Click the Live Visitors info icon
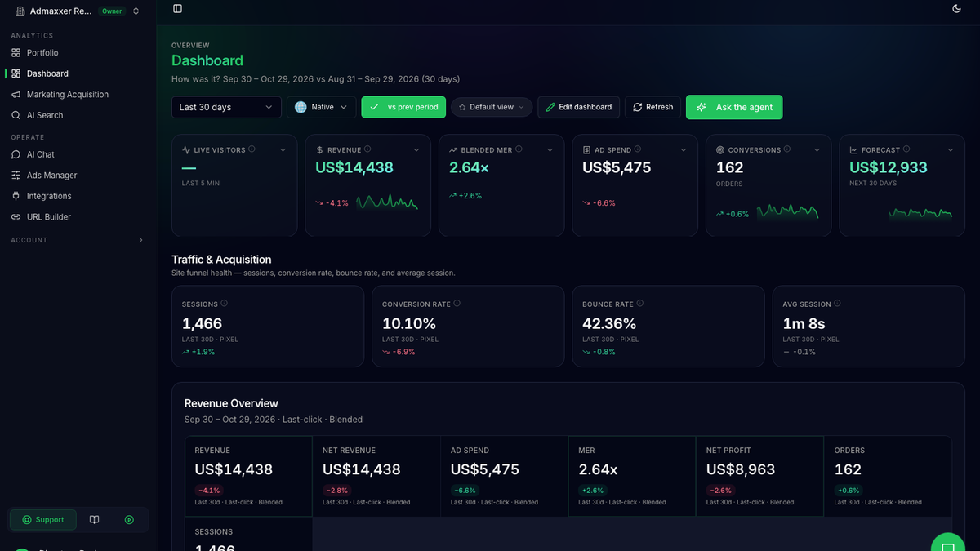Image resolution: width=980 pixels, height=551 pixels. 252,149
